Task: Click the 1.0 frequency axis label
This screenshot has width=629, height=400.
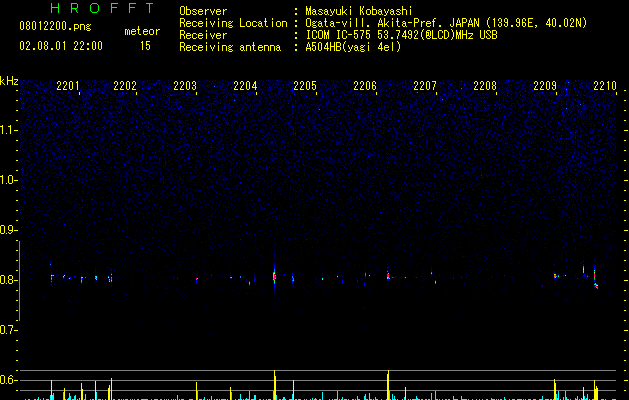Action: point(9,180)
